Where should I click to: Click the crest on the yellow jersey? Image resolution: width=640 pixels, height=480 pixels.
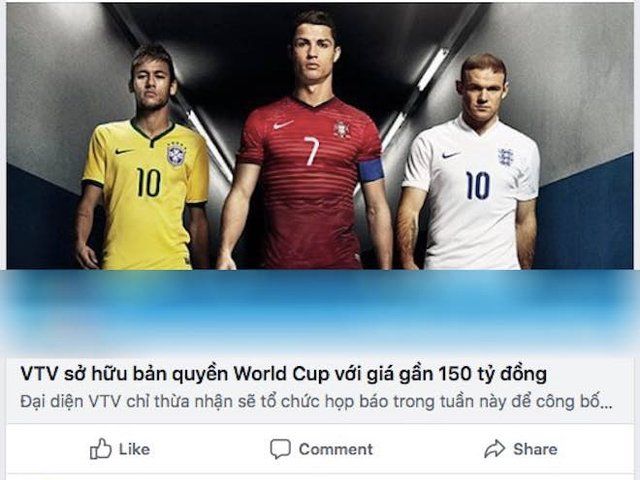(x=176, y=153)
